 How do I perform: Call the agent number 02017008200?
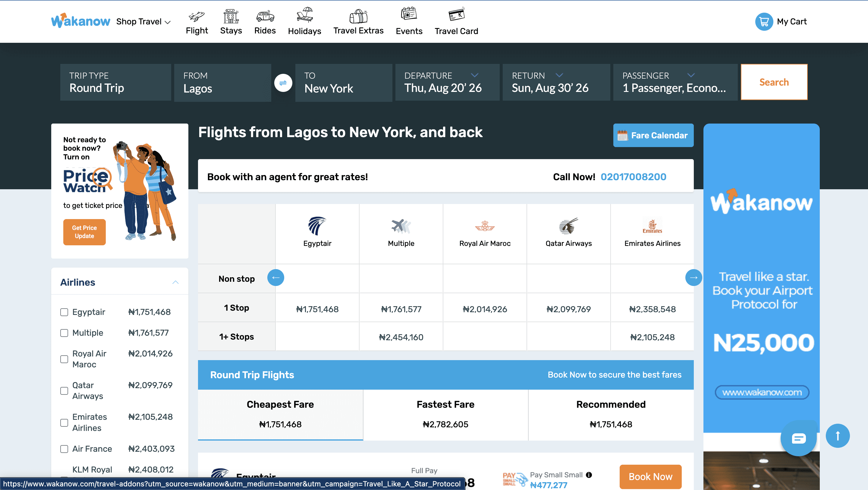click(633, 177)
